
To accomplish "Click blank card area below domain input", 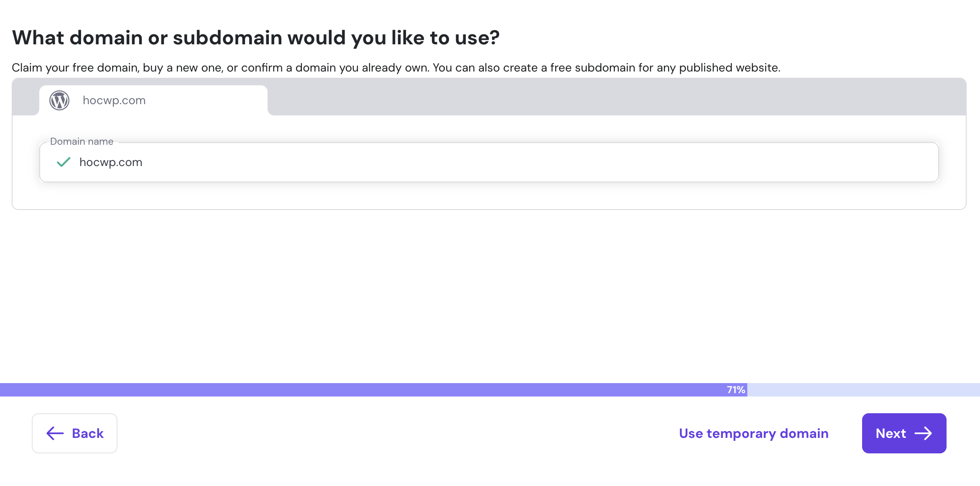I will (x=489, y=196).
